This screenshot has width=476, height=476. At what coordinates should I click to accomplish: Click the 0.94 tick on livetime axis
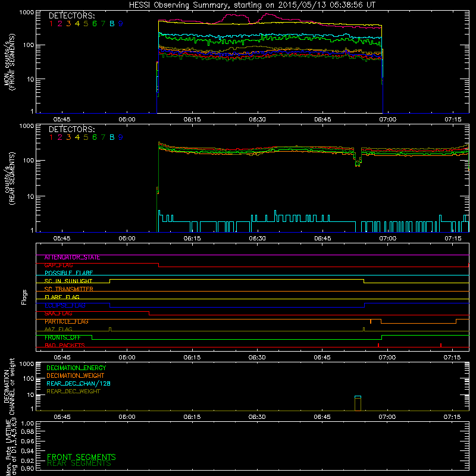pyautogui.click(x=27, y=451)
